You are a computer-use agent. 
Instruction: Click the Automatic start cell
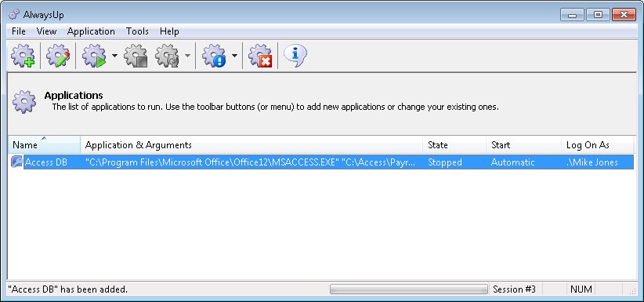512,162
